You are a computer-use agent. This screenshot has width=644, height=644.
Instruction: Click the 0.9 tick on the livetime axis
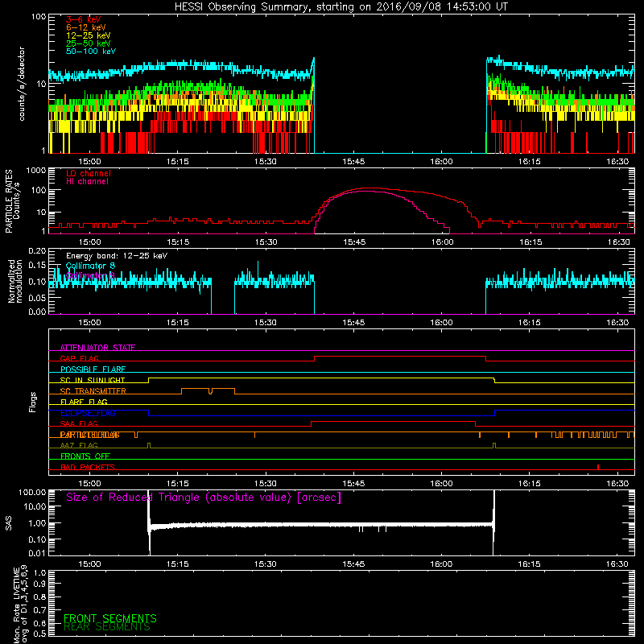coord(39,584)
